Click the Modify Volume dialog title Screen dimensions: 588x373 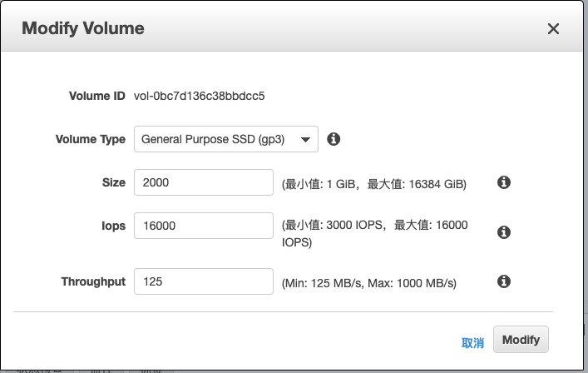83,28
